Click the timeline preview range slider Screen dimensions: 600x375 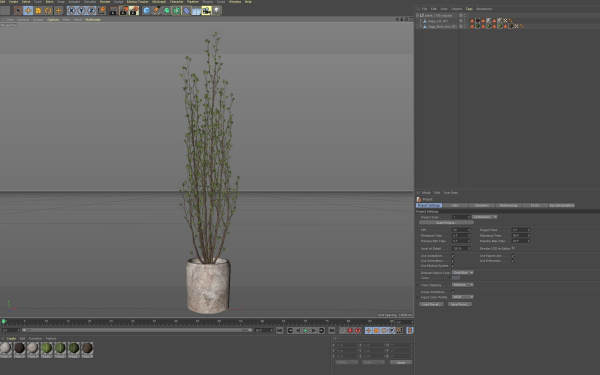point(137,330)
